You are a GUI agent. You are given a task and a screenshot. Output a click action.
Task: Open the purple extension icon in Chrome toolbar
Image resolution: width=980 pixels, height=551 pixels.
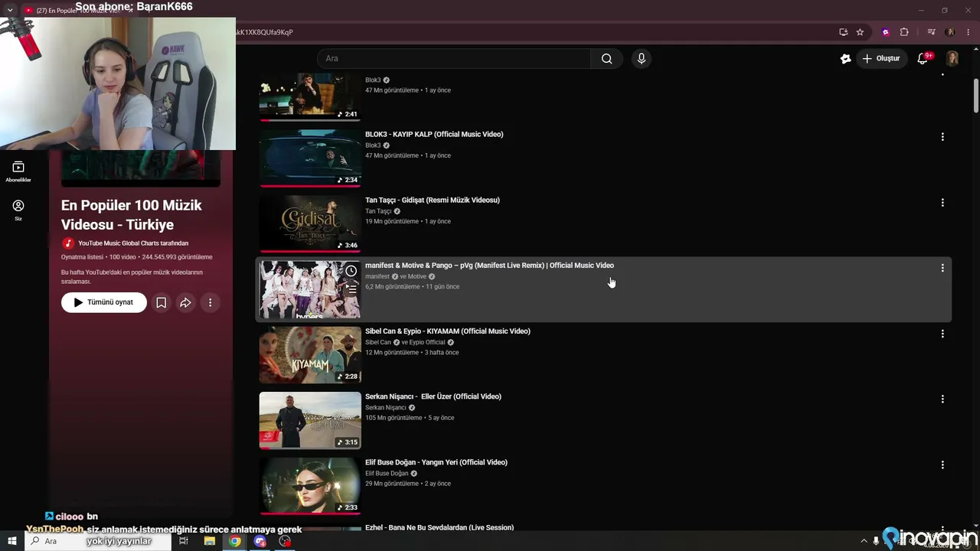pos(886,32)
